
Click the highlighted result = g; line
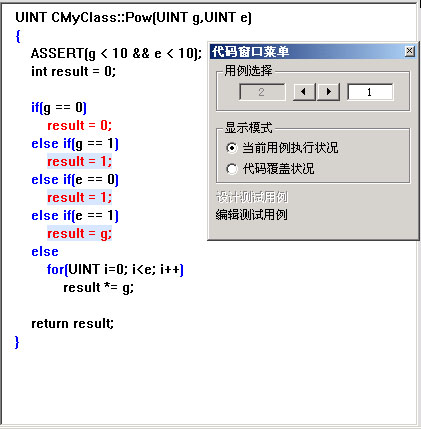click(x=79, y=233)
